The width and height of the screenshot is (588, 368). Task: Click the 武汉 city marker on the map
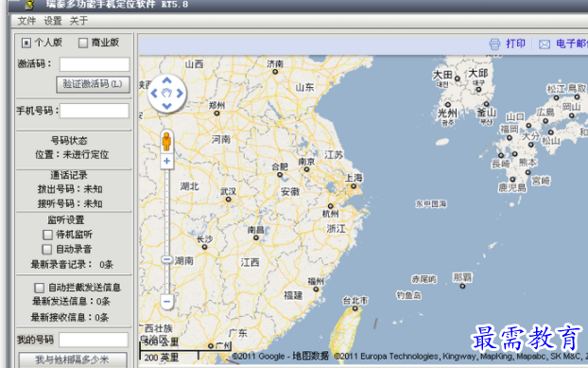point(228,200)
